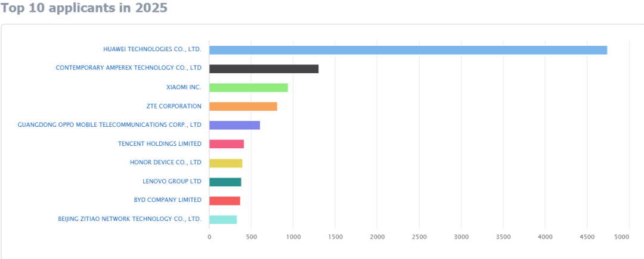The width and height of the screenshot is (644, 259).
Task: Click the orange ZTE Corporation bar
Action: [x=243, y=107]
